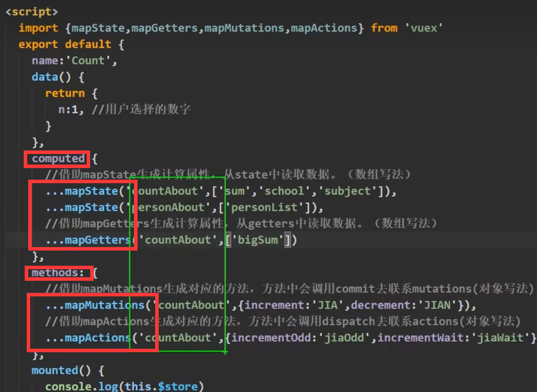
Task: Click the 'bigSum' string
Action: 257,240
